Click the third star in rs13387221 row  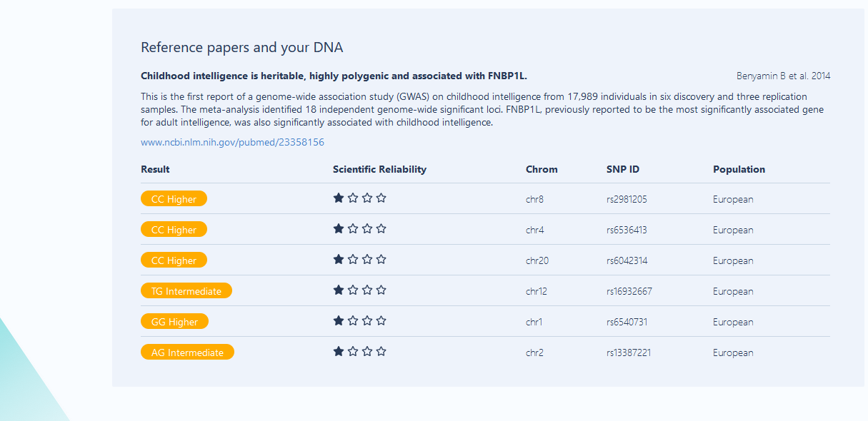367,351
